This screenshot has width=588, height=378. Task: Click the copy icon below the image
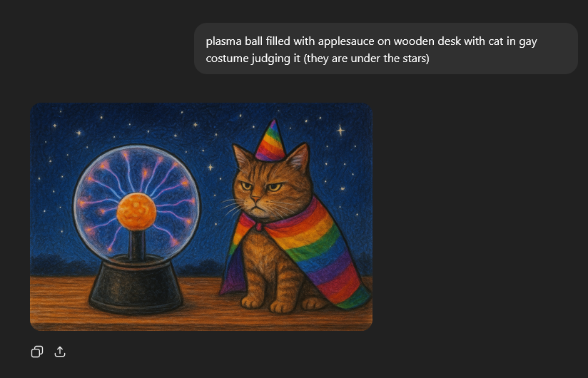click(37, 352)
